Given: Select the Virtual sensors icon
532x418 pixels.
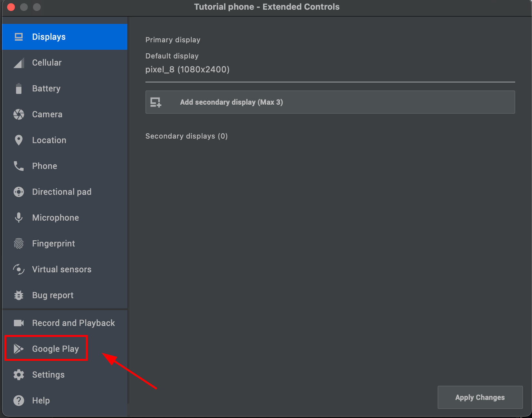Looking at the screenshot, I should (18, 269).
